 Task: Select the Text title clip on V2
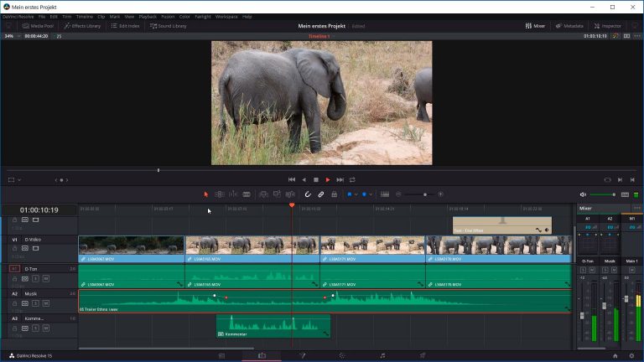[502, 225]
